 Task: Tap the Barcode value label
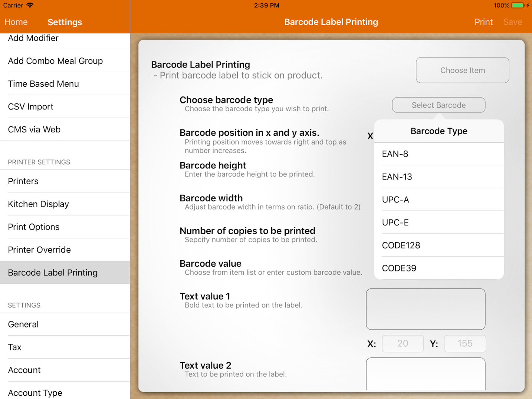coord(210,264)
